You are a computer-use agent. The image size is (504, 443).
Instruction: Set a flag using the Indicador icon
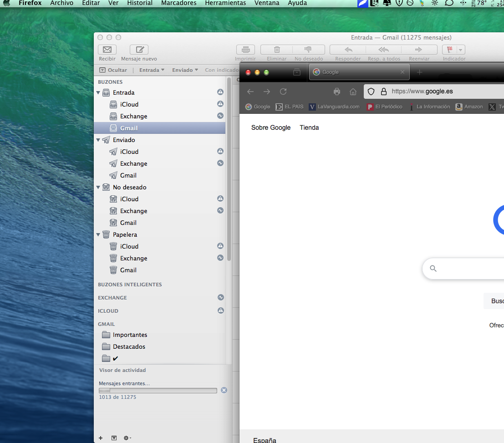(x=450, y=50)
